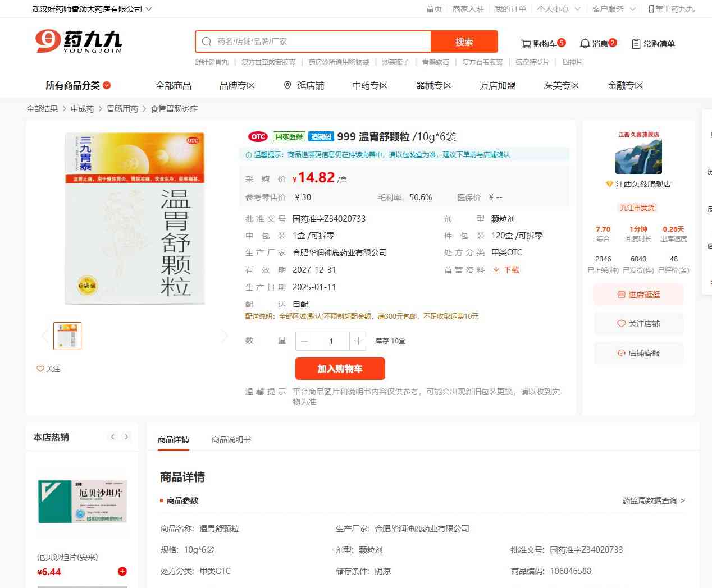
Task: Select the product image thumbnail
Action: (67, 336)
